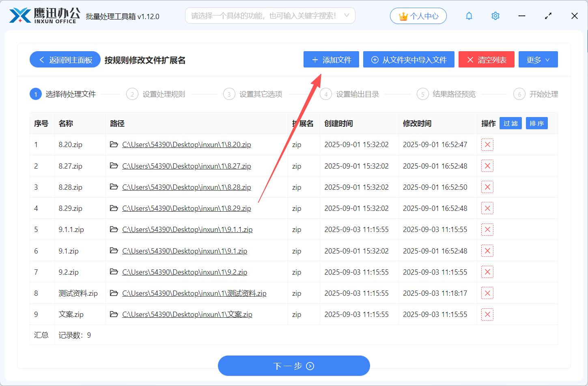
Task: Select step 6 开始处理
Action: point(536,94)
